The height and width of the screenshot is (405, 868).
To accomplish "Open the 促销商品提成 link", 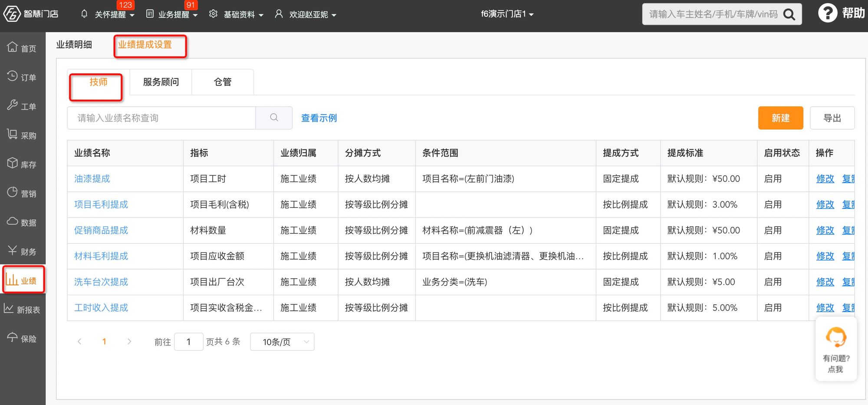I will point(101,230).
